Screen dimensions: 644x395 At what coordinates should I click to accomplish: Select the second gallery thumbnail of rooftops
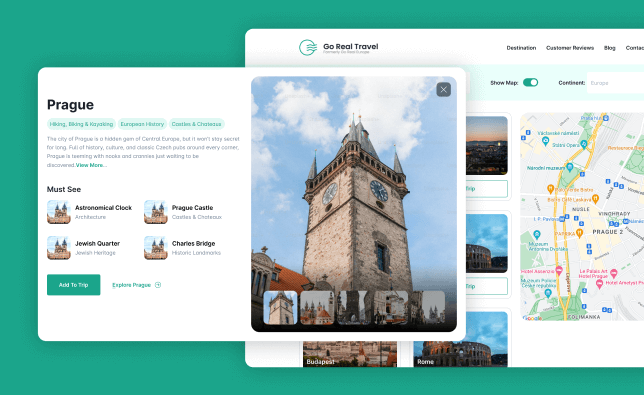pyautogui.click(x=317, y=308)
